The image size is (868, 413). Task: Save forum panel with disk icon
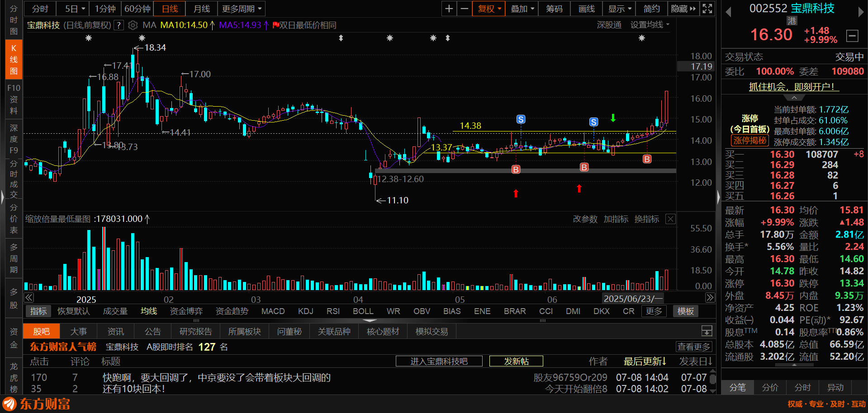click(707, 331)
